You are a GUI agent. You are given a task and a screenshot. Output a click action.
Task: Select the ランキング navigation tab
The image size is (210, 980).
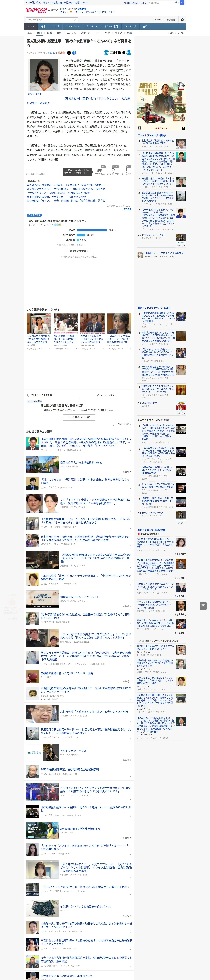coord(130,27)
